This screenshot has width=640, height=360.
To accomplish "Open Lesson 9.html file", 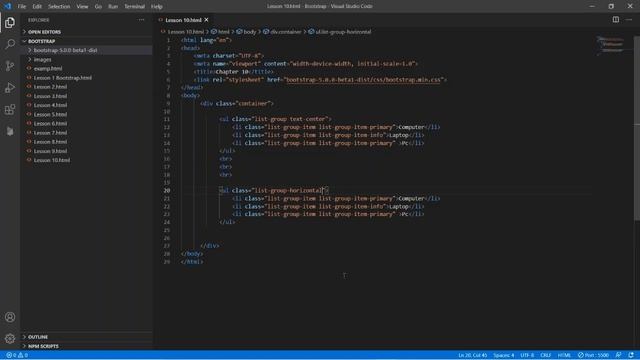I will (87, 151).
